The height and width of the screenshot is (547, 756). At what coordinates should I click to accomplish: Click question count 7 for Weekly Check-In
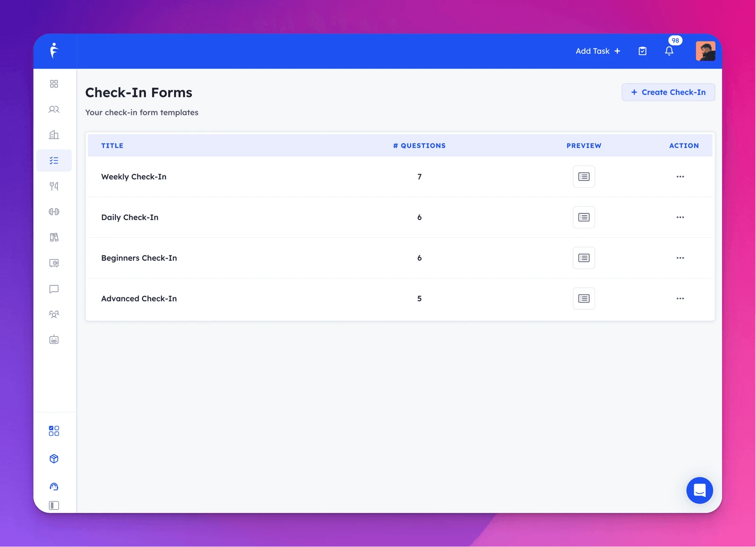(x=420, y=176)
